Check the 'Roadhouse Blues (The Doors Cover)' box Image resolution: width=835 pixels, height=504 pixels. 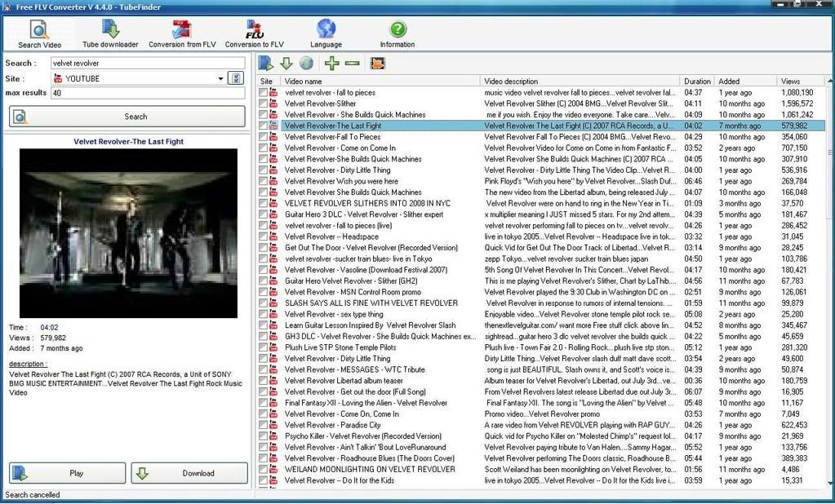point(263,458)
